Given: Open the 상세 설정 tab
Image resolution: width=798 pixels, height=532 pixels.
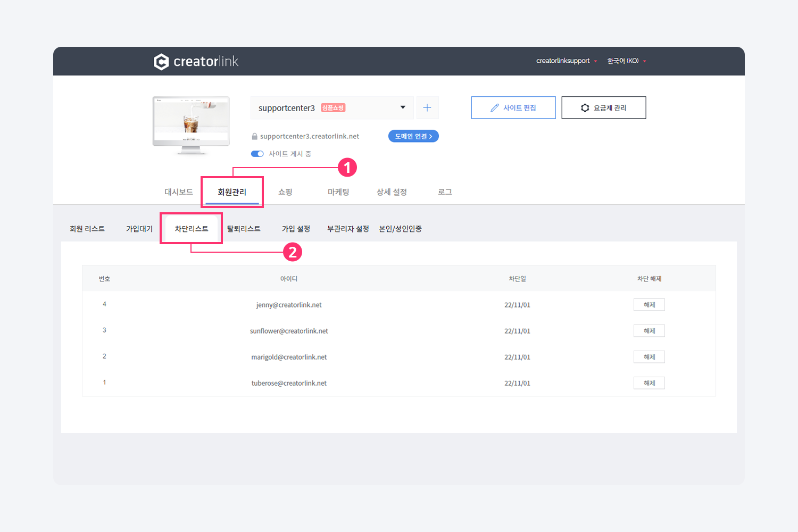Looking at the screenshot, I should 392,192.
